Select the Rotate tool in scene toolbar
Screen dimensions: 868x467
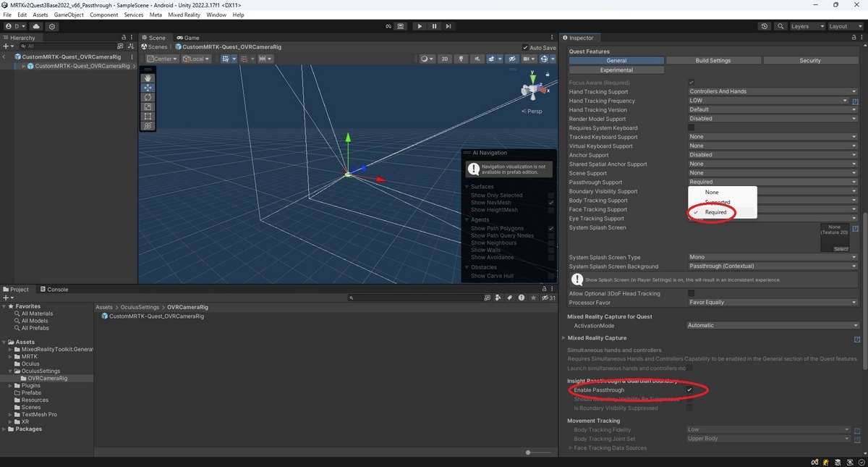(x=148, y=97)
